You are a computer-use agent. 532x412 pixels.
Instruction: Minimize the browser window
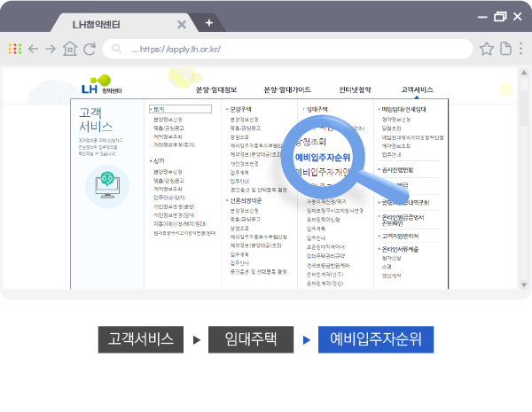pos(482,17)
